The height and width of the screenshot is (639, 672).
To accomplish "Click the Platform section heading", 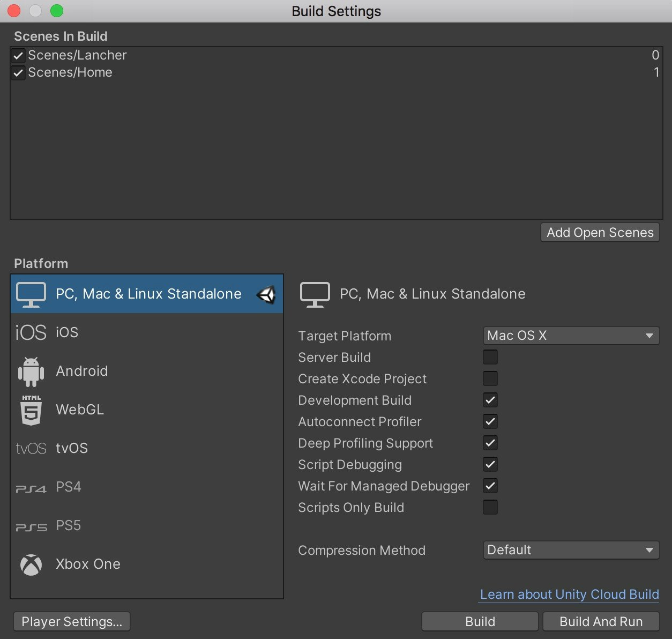I will pos(41,264).
